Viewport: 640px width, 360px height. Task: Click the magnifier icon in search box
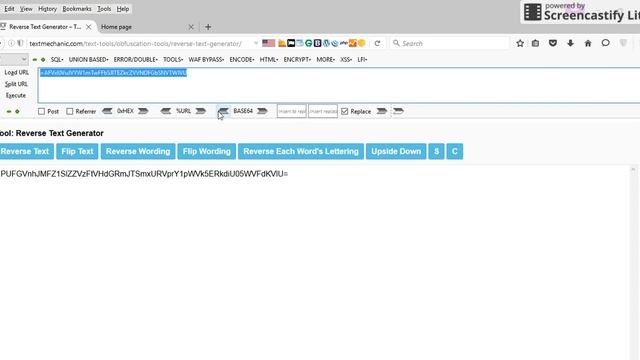click(x=396, y=43)
